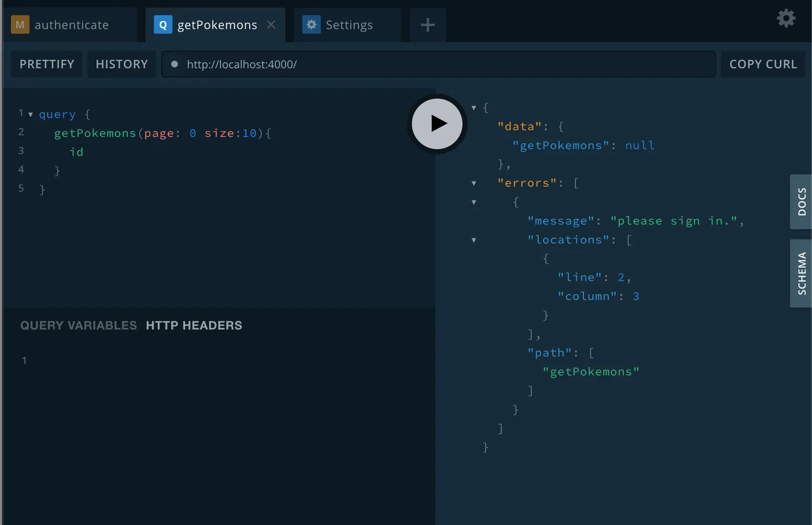
Task: Click the endpoint URL field
Action: tap(438, 64)
